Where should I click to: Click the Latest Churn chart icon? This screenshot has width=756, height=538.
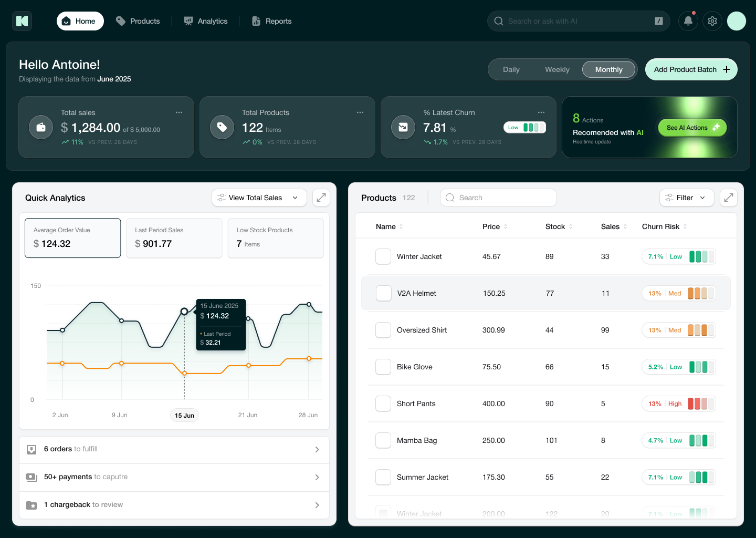[403, 127]
